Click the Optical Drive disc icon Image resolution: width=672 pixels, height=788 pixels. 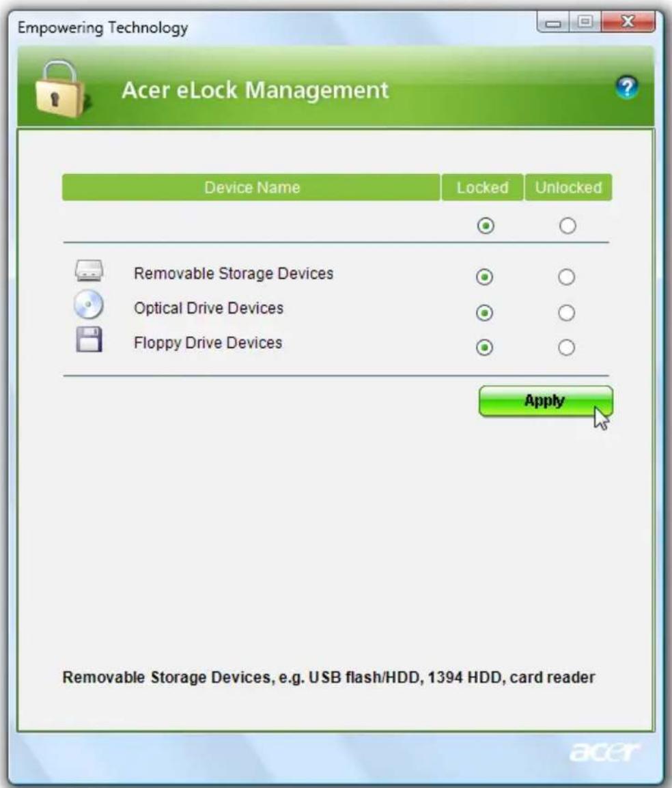pyautogui.click(x=89, y=305)
